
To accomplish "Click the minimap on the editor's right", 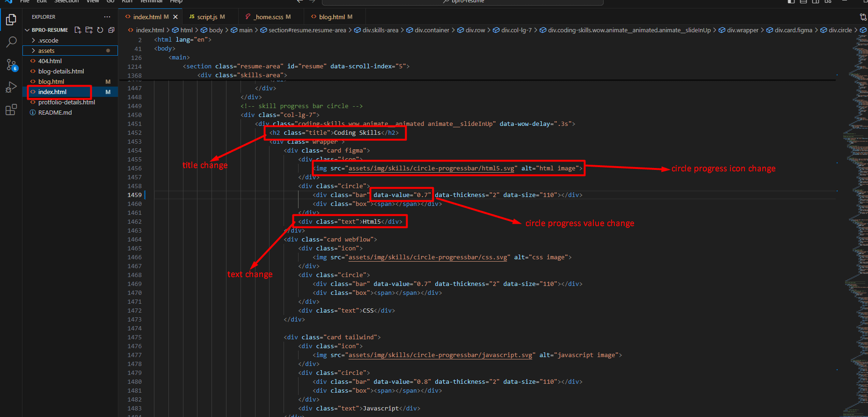I will coord(856,225).
